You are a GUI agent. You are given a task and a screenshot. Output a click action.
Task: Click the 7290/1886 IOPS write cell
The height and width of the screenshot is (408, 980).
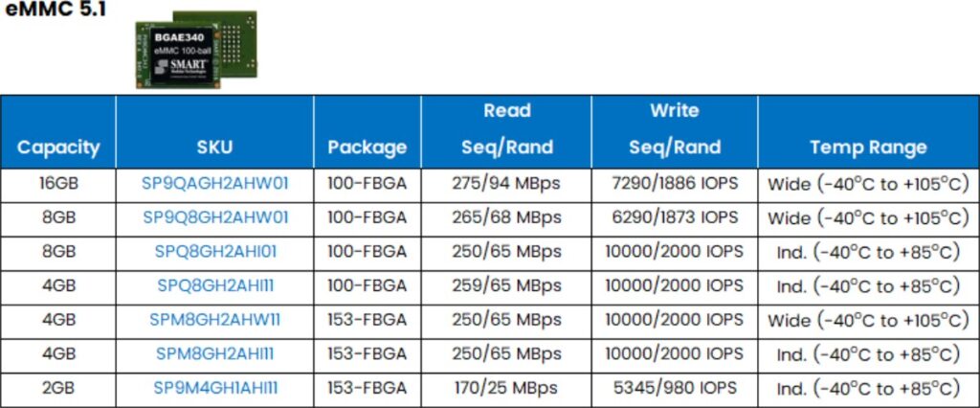675,183
